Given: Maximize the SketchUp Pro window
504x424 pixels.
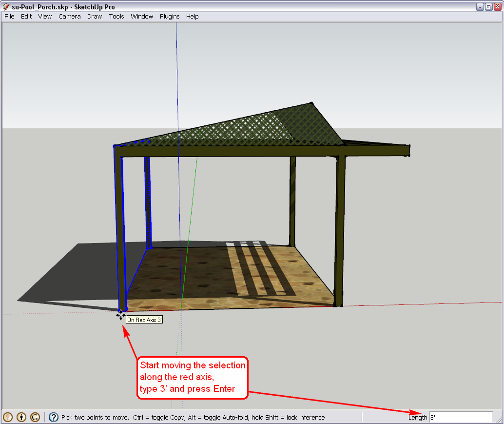Looking at the screenshot, I should pos(489,7).
